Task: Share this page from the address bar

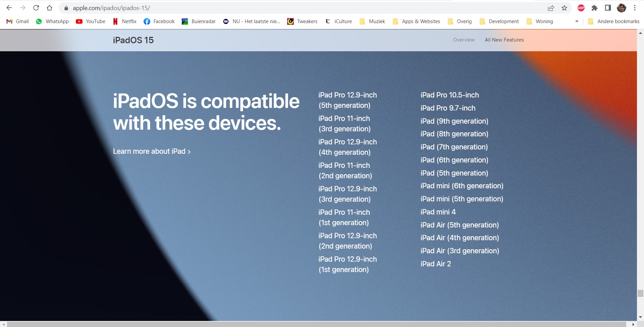Action: point(551,8)
